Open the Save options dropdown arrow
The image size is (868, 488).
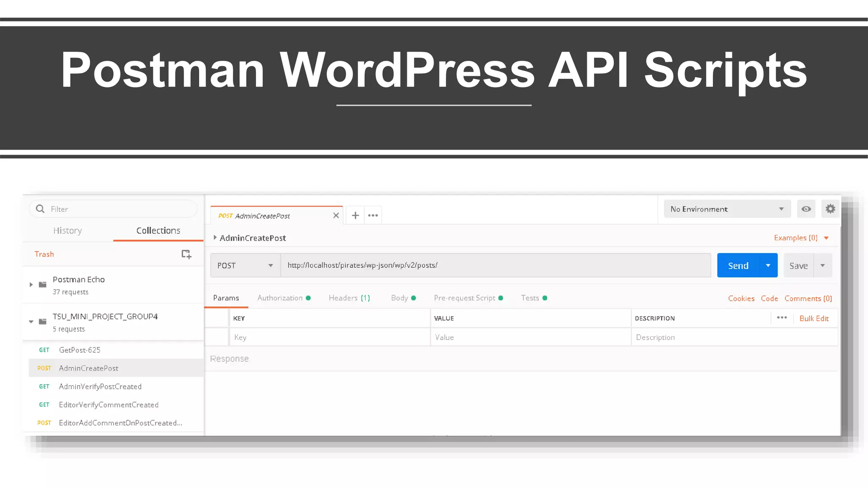tap(823, 266)
